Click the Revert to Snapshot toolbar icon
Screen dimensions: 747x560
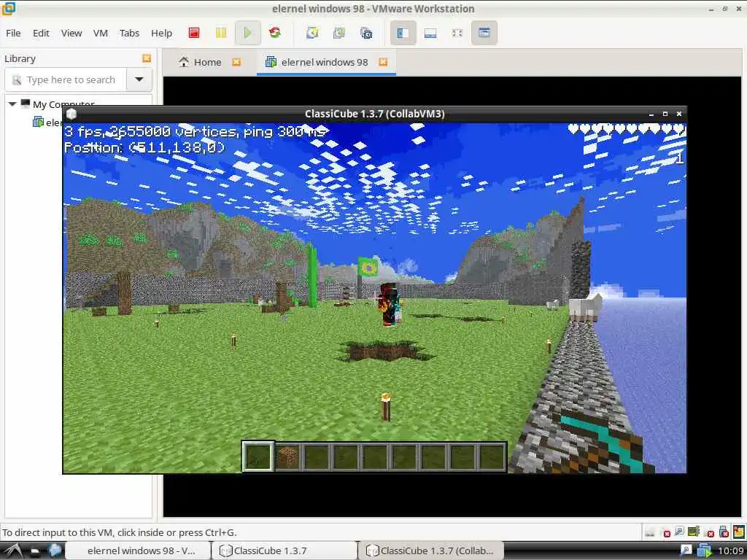[x=339, y=33]
